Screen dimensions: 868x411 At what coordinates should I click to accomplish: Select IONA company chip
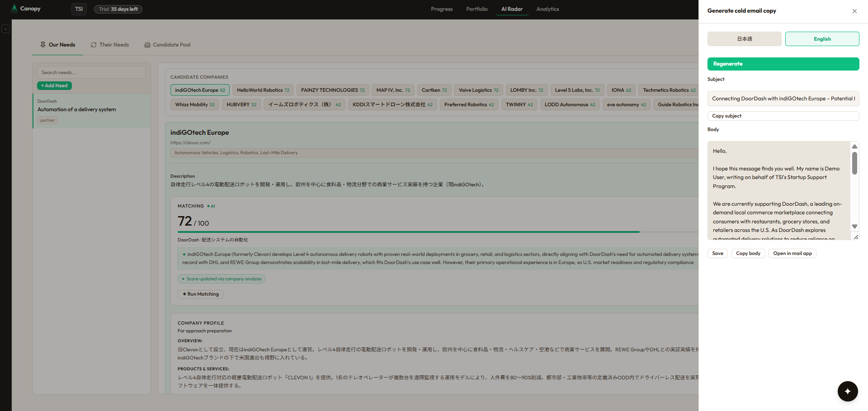(x=621, y=90)
